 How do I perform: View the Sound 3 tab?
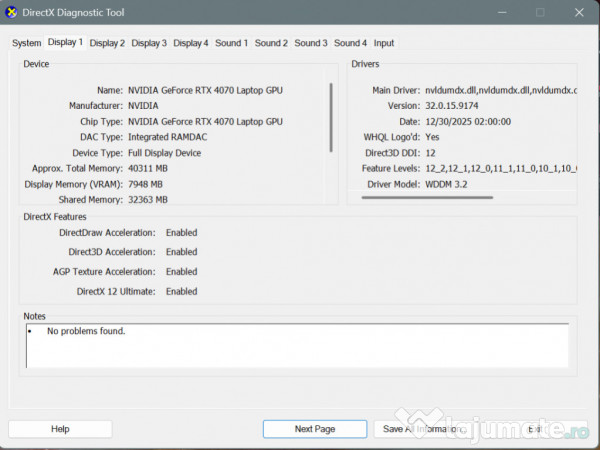click(x=310, y=43)
